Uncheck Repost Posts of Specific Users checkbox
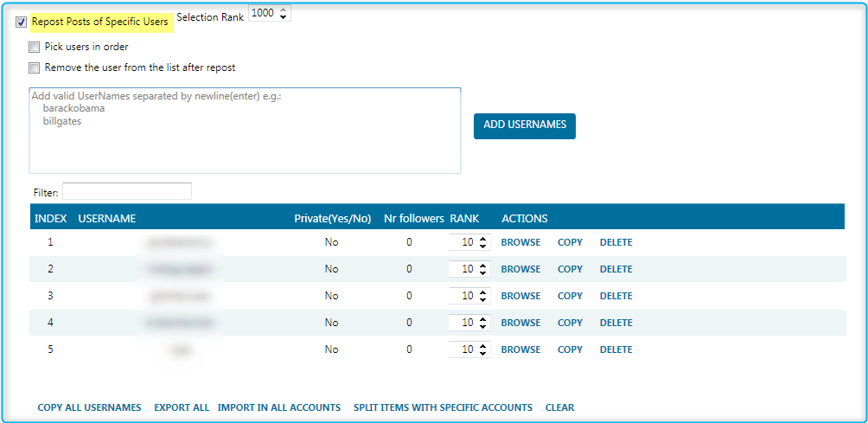 click(x=21, y=22)
